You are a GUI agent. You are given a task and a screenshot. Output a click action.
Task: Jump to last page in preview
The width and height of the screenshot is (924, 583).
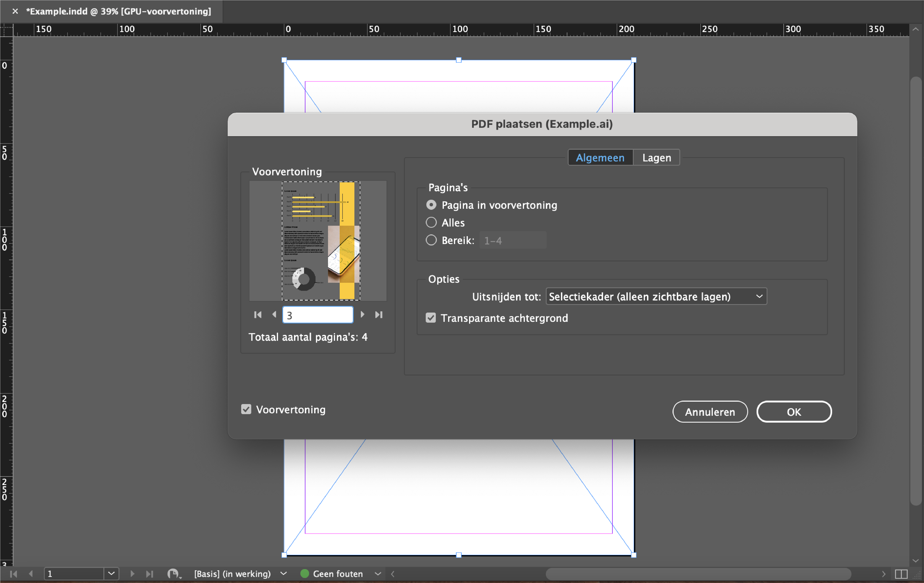(379, 315)
